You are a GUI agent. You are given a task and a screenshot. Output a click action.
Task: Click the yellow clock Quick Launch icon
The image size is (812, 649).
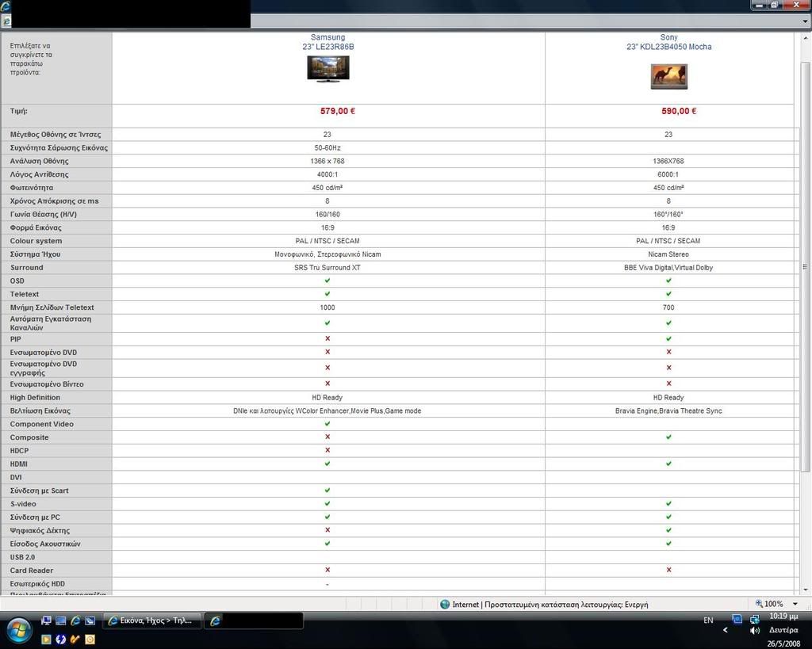tap(90, 639)
